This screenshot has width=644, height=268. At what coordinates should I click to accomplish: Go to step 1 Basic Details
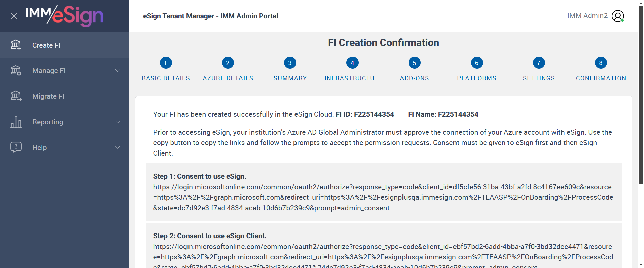(166, 63)
